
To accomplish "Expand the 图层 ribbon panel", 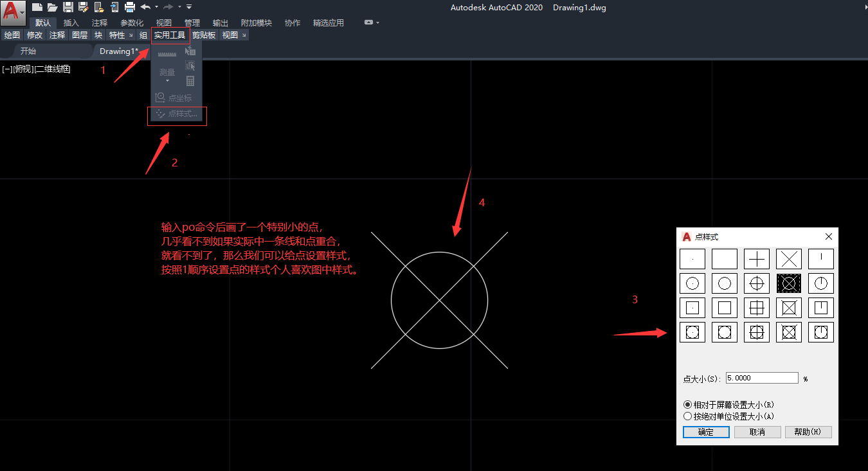I will (x=80, y=35).
